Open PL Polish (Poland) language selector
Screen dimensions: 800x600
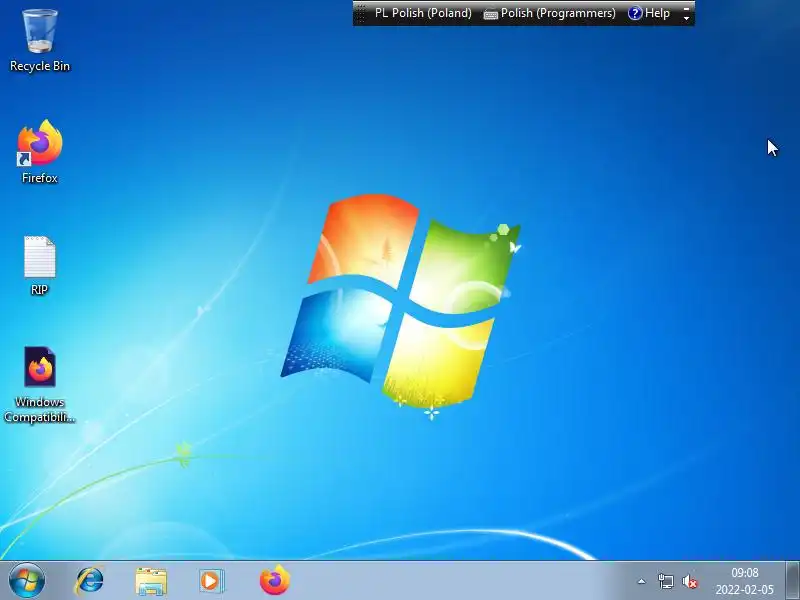click(423, 13)
